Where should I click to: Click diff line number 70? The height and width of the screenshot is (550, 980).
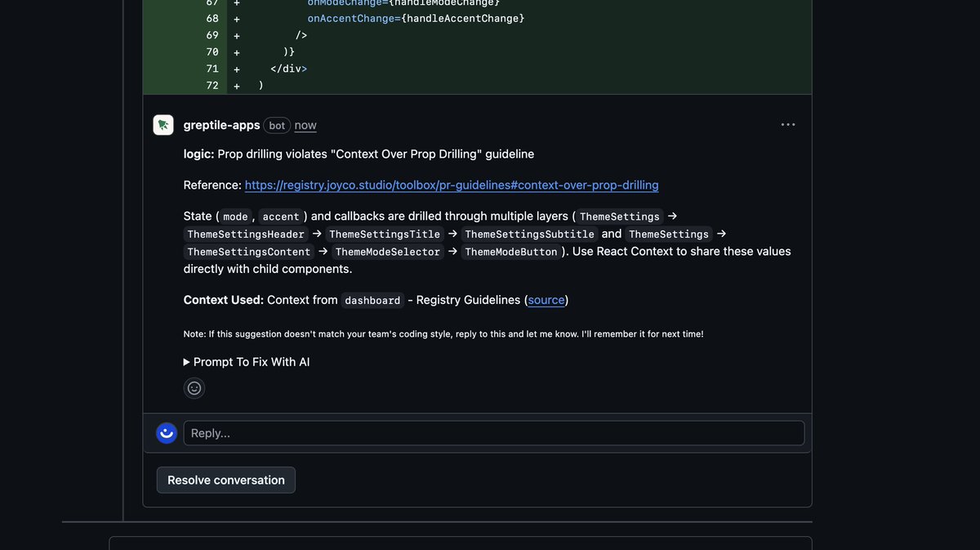tap(212, 51)
